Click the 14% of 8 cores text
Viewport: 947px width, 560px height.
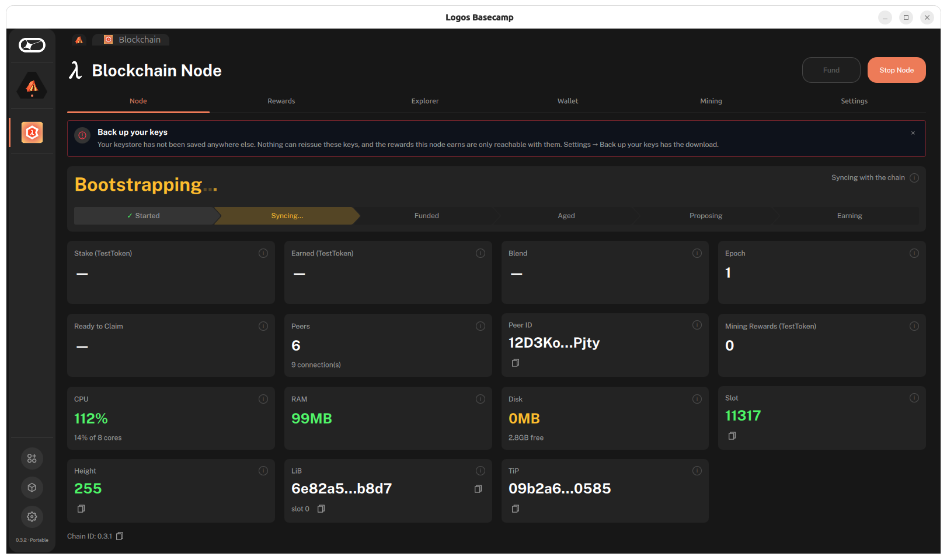98,437
